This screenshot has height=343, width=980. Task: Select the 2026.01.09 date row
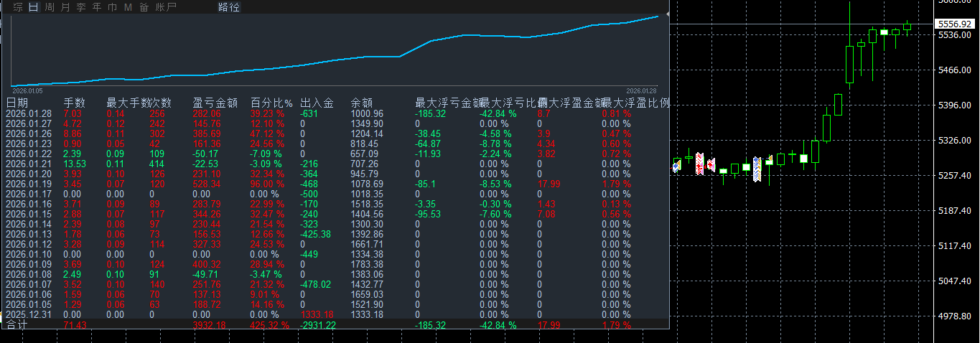336,264
